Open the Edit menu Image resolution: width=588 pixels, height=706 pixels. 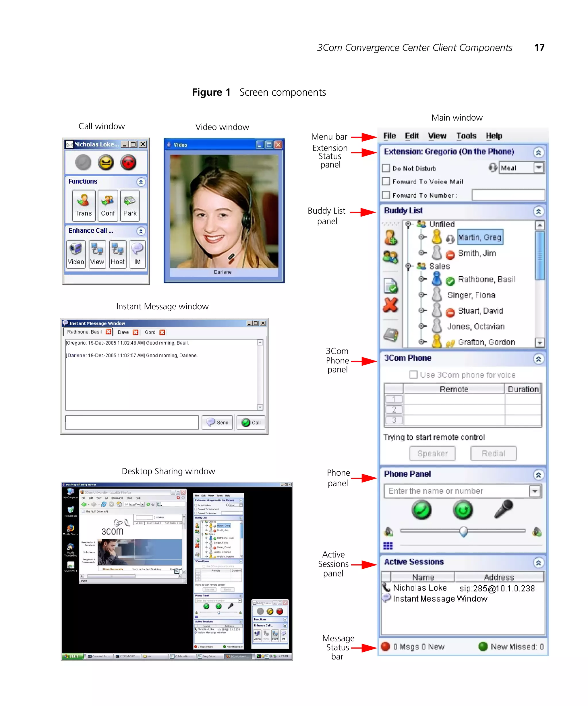(x=412, y=136)
